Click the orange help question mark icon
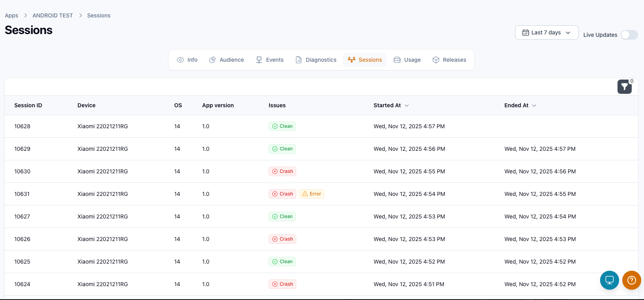The image size is (644, 300). (631, 280)
